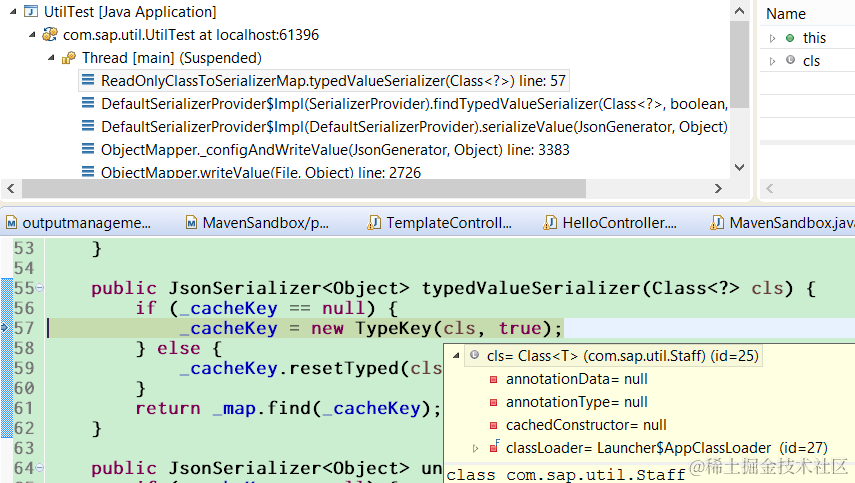Click the Debug view scroll up arrow
This screenshot has height=483, width=855.
pyautogui.click(x=739, y=10)
